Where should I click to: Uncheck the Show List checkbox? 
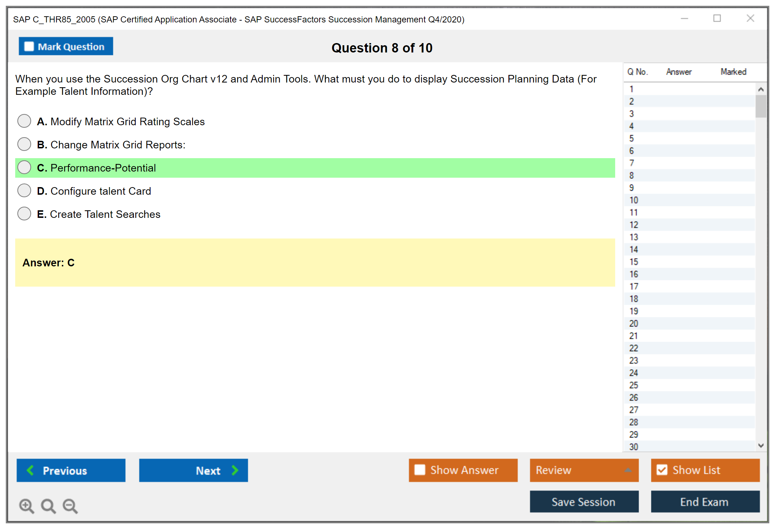(662, 470)
